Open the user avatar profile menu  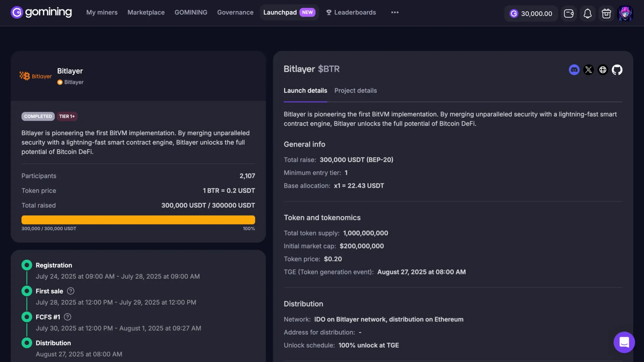pos(625,14)
